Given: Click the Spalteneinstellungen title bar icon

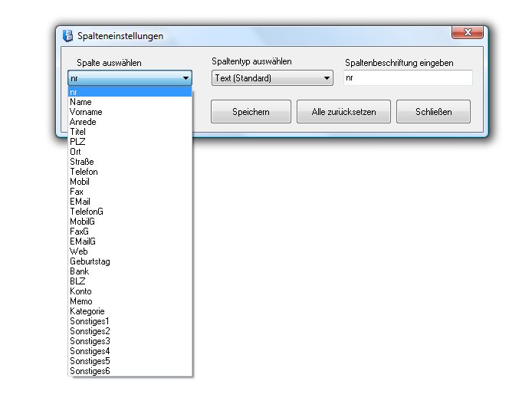Looking at the screenshot, I should [x=67, y=36].
